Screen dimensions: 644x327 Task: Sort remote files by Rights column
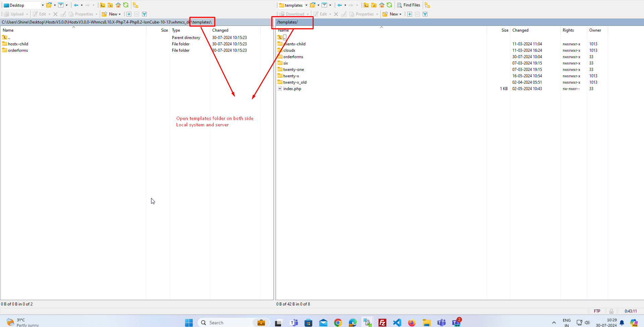[568, 30]
